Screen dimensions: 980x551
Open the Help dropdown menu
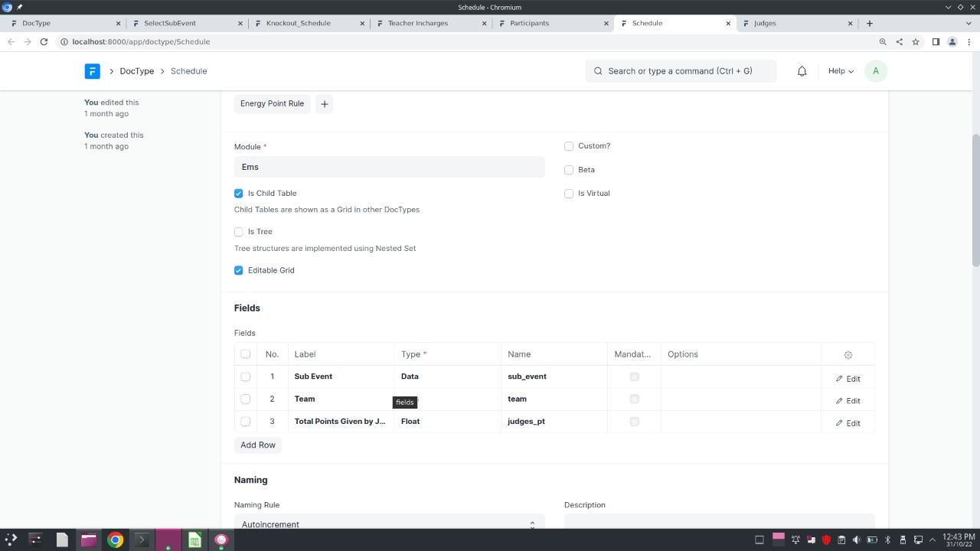[841, 71]
